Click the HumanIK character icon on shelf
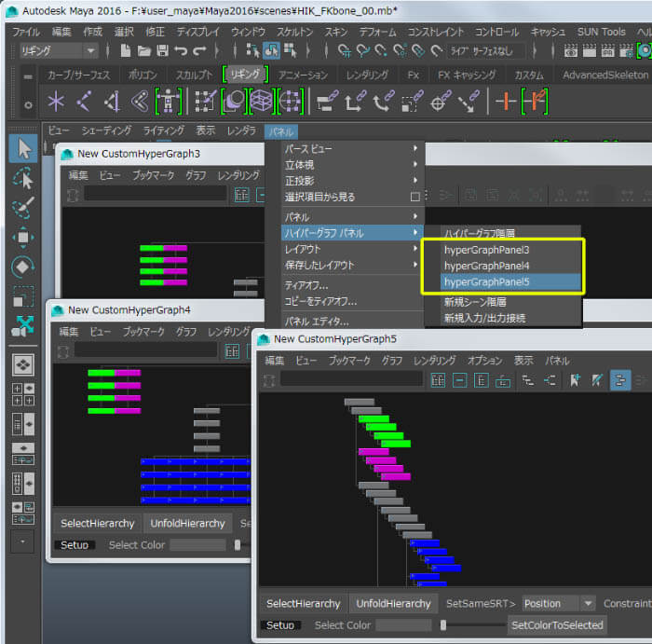Screen dimensions: 652x644 (169, 101)
